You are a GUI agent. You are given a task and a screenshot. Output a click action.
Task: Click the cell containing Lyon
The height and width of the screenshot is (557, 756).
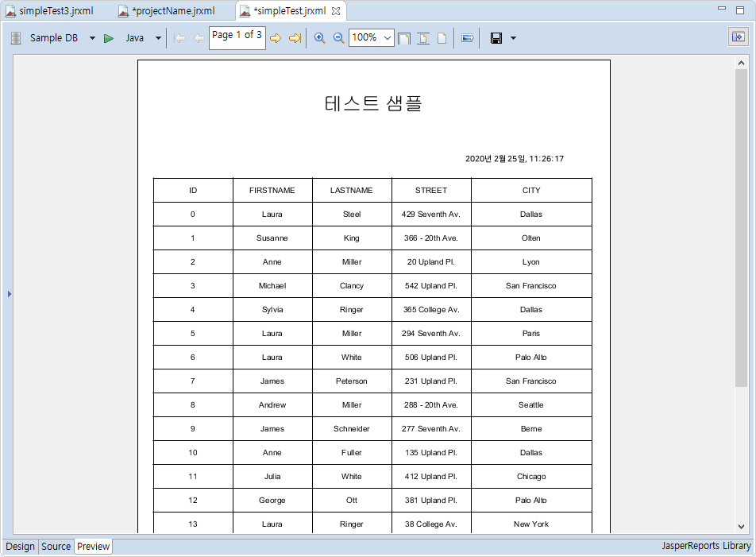pos(531,262)
